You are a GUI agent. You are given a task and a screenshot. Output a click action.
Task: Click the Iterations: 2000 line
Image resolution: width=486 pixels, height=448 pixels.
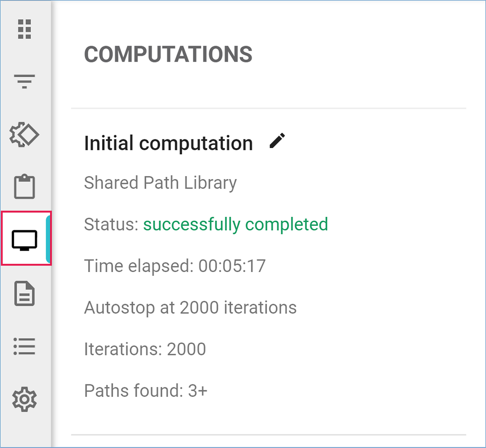click(145, 349)
